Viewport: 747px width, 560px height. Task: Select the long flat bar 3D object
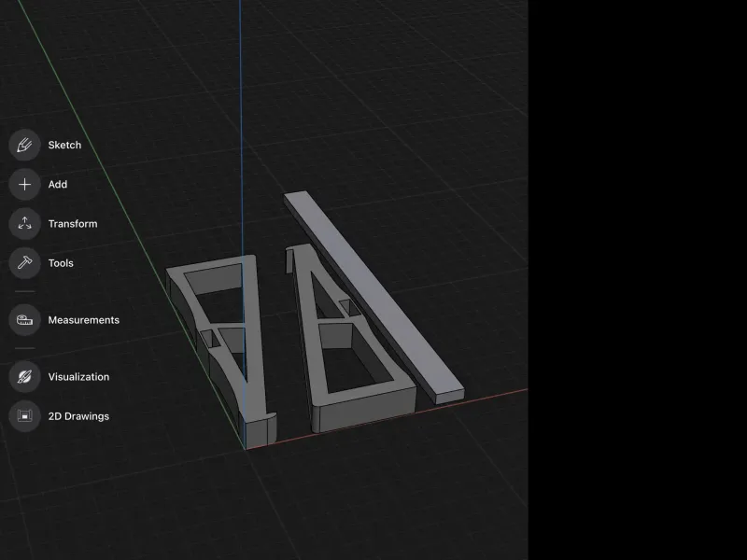click(x=376, y=295)
